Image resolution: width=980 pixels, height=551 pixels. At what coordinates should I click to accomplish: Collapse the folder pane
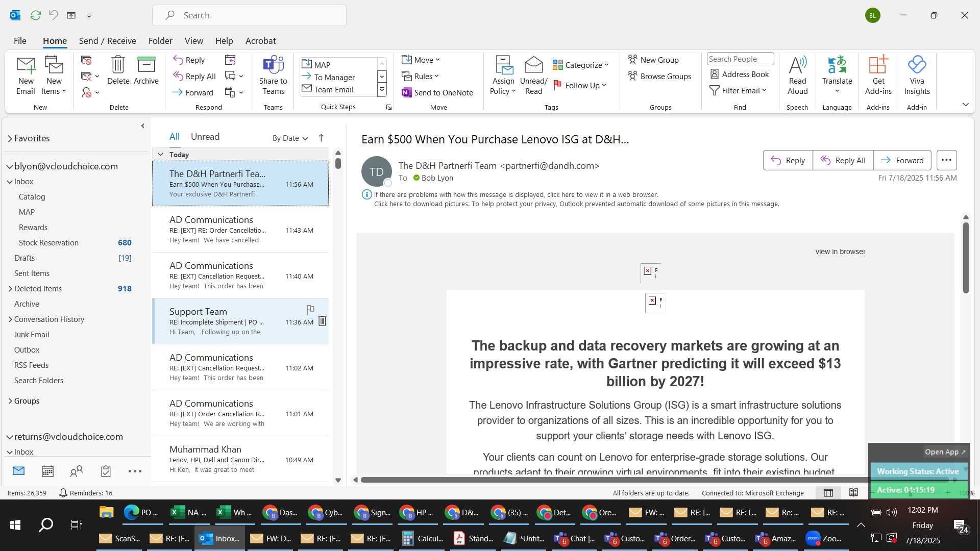(142, 126)
